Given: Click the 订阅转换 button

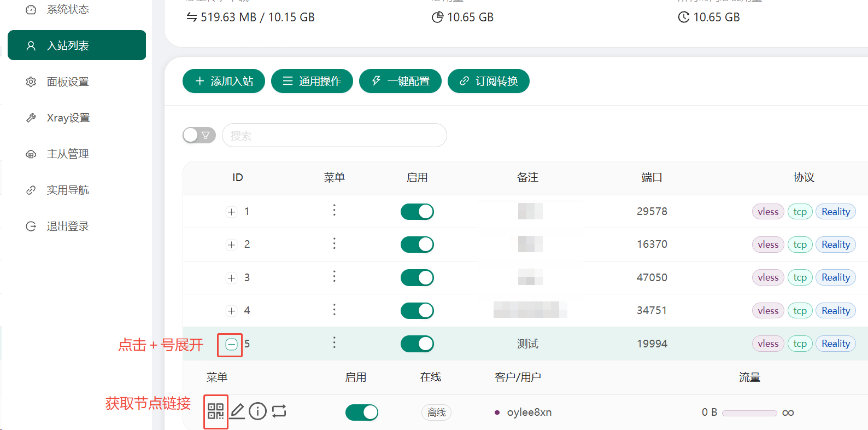Looking at the screenshot, I should [489, 81].
